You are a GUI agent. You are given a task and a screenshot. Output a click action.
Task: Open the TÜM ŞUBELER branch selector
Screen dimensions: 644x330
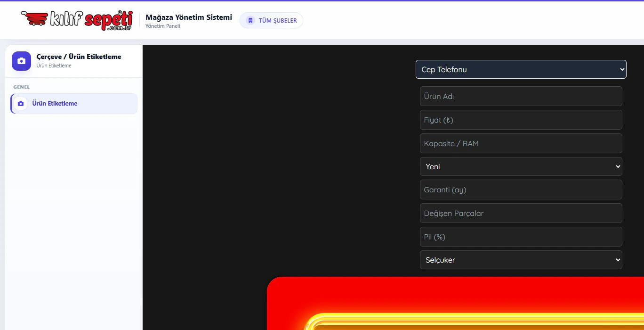click(271, 20)
